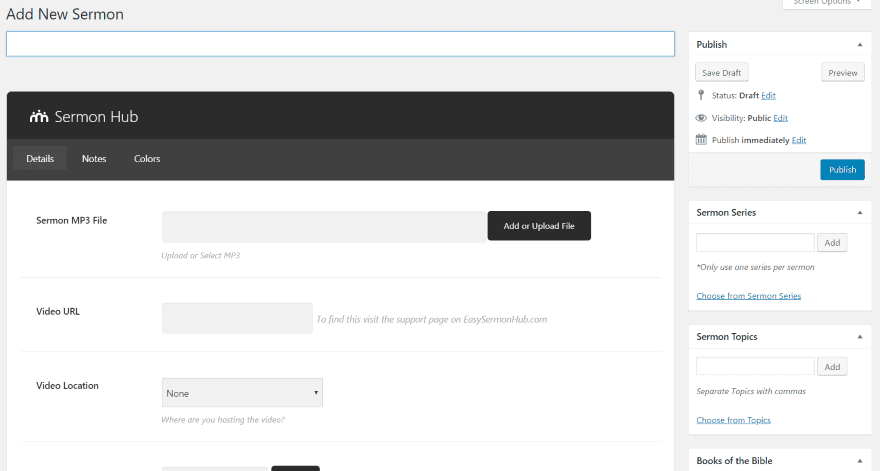Open the Video Location dropdown
The image size is (880, 471).
click(x=242, y=393)
